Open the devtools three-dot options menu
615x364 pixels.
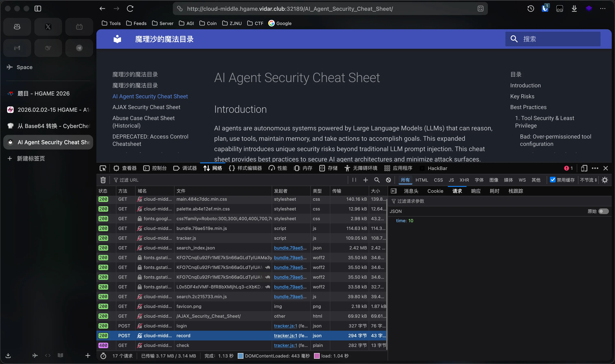pyautogui.click(x=595, y=168)
